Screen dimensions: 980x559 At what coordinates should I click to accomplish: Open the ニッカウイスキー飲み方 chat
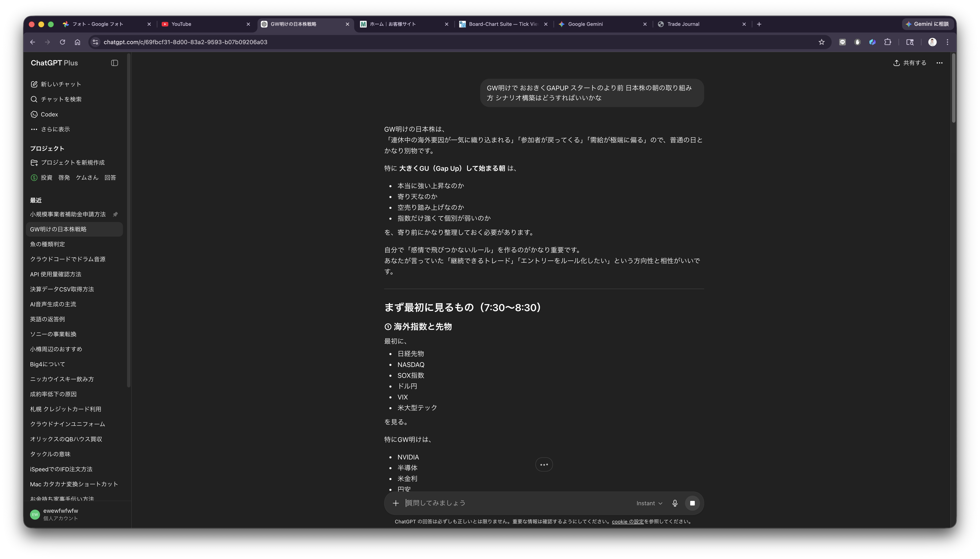75,379
